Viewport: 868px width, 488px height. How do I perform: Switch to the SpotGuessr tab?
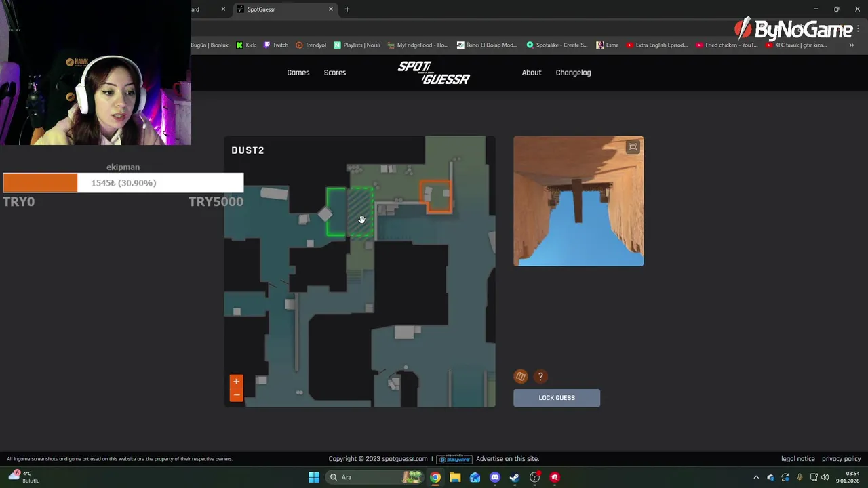tap(285, 9)
